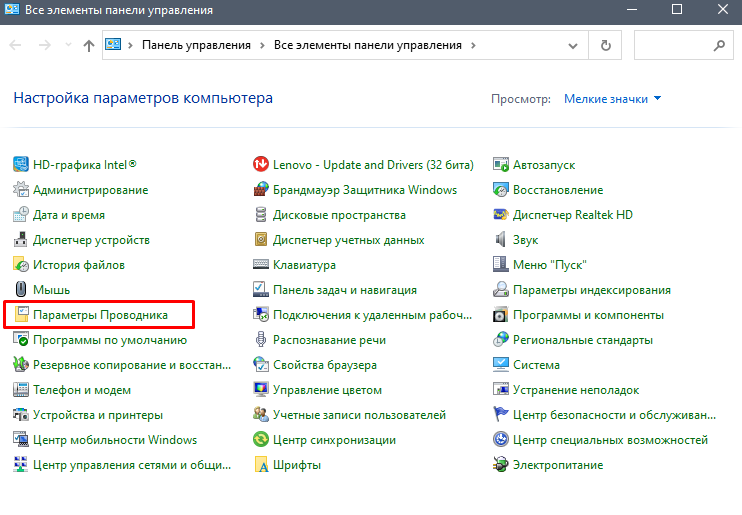This screenshot has height=515, width=742.
Task: Go up one level arrow
Action: (88, 45)
